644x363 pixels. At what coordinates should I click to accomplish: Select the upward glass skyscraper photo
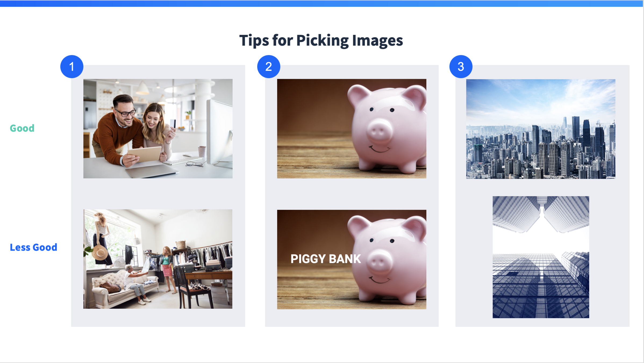541,257
